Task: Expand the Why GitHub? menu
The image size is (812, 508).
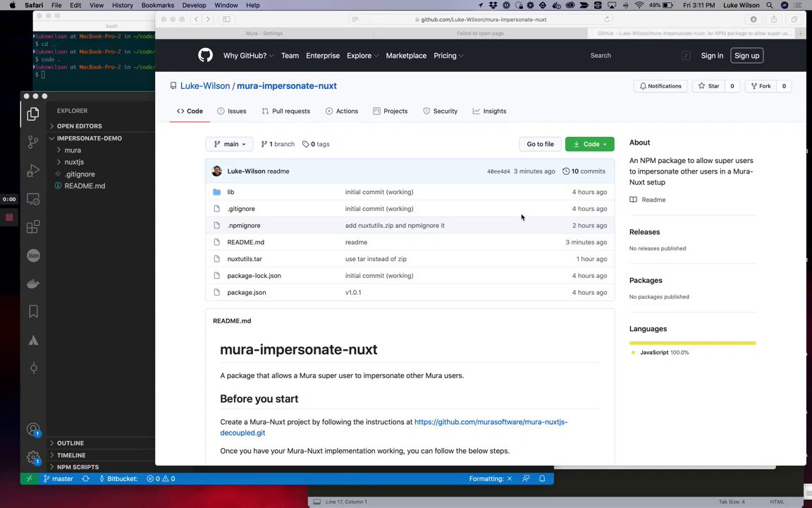Action: coord(248,56)
